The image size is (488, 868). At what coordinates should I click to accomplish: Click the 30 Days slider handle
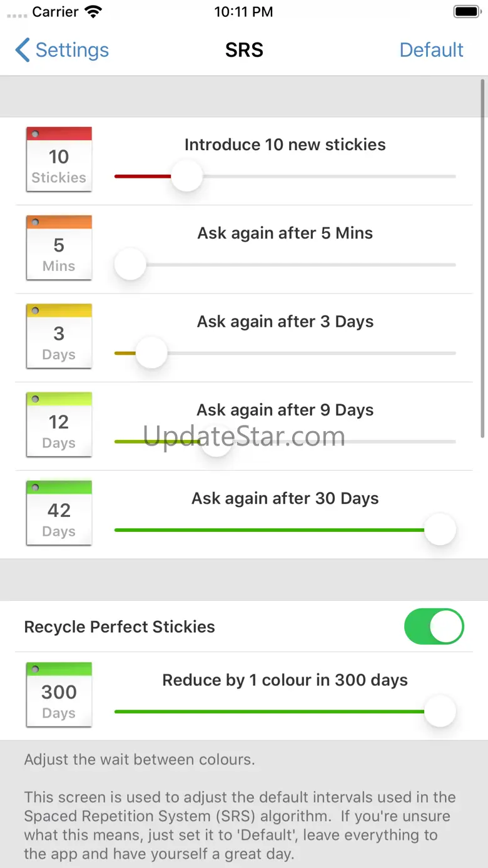pos(440,530)
